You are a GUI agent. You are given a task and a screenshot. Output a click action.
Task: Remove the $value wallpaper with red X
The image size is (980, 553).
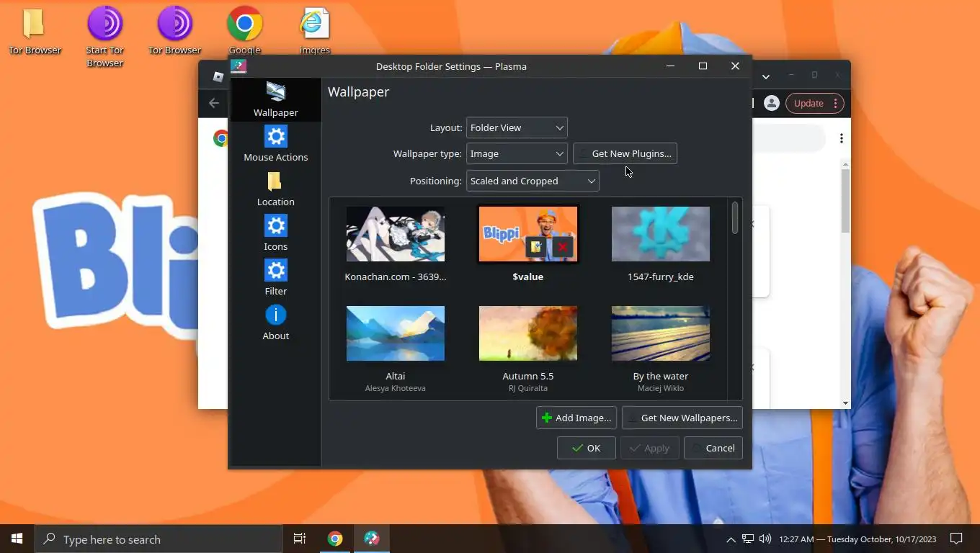coord(563,247)
